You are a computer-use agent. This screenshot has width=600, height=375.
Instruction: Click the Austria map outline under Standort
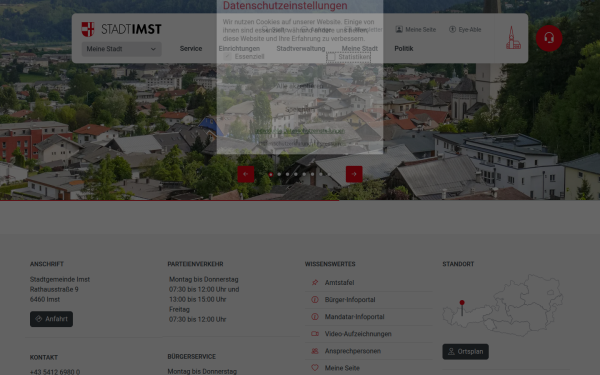pos(502,305)
